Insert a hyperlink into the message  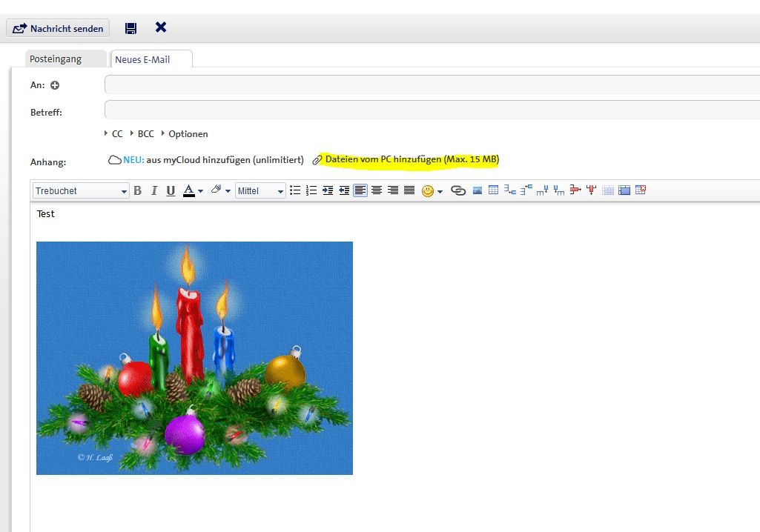click(x=458, y=190)
